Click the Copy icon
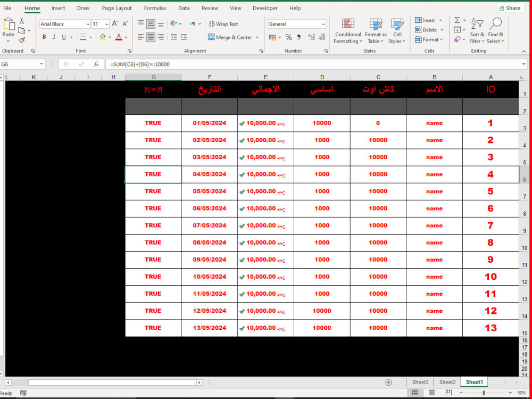 (x=22, y=30)
